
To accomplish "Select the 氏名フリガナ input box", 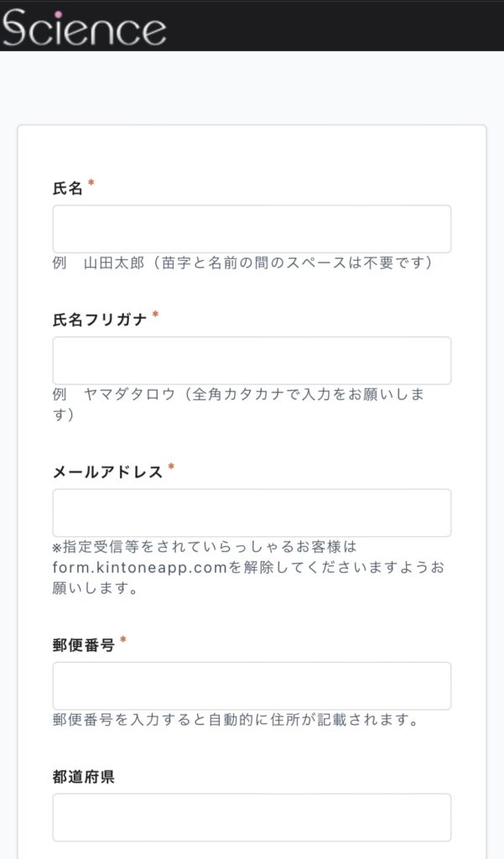I will [252, 361].
